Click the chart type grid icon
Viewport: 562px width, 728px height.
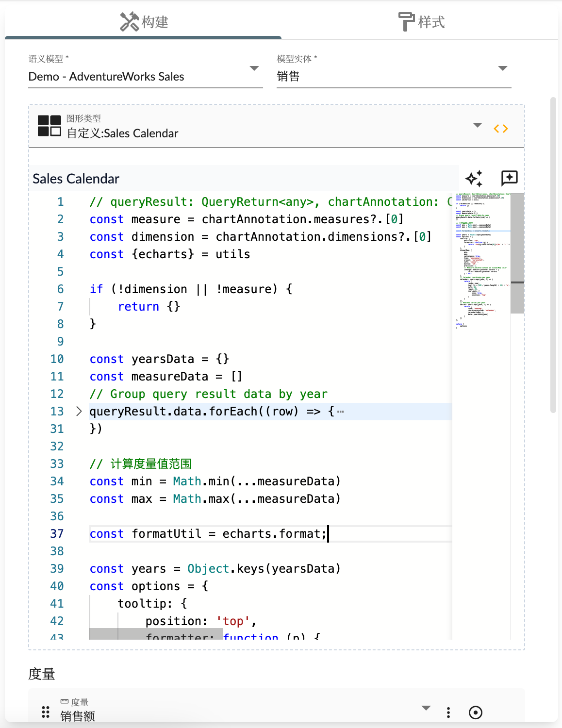(x=50, y=126)
